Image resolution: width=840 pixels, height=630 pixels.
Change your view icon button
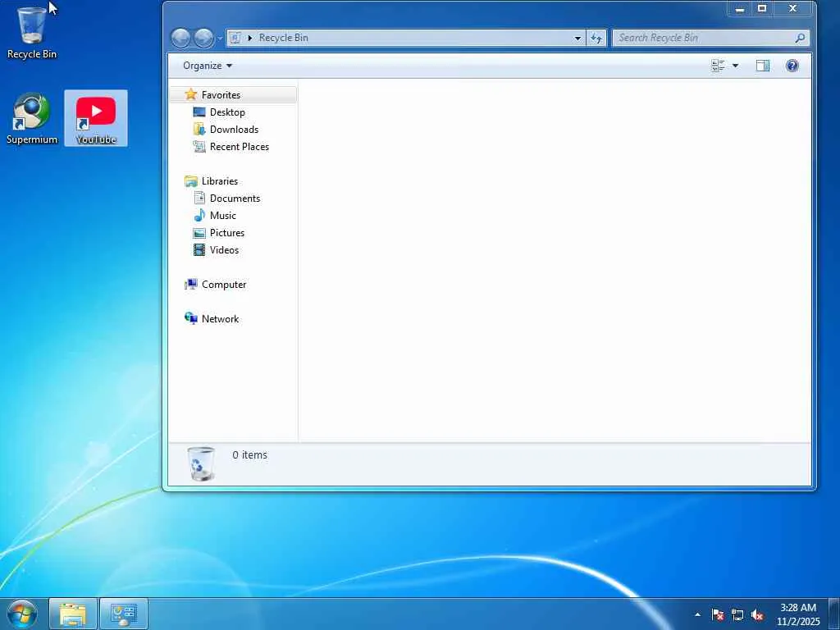(x=718, y=66)
